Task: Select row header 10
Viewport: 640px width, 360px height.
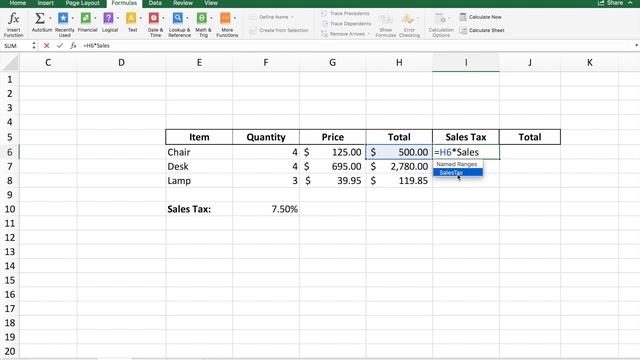Action: pyautogui.click(x=10, y=209)
